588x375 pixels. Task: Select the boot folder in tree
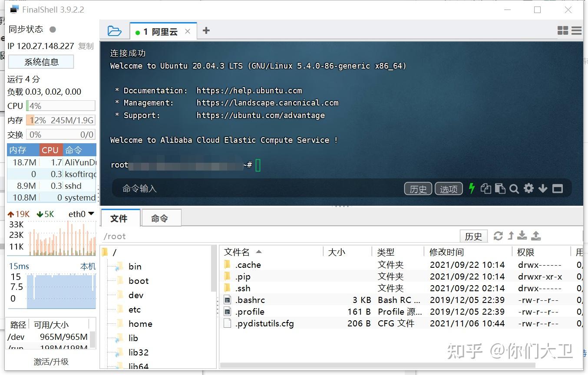point(139,281)
